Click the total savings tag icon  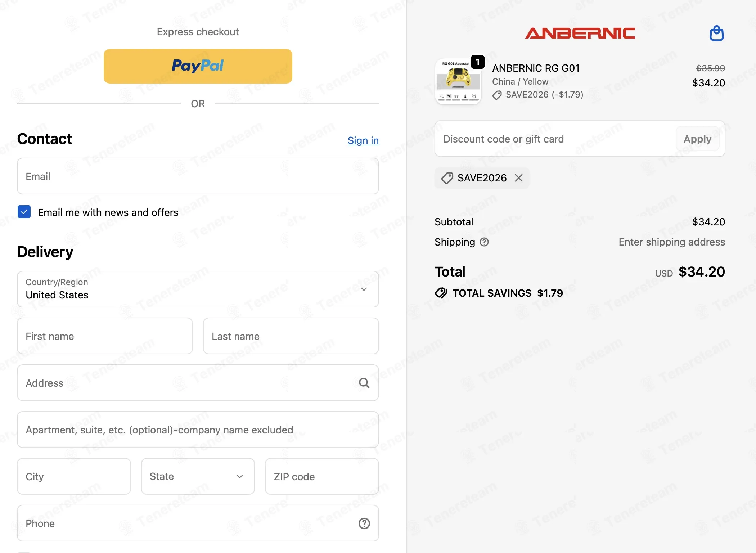[x=441, y=293]
